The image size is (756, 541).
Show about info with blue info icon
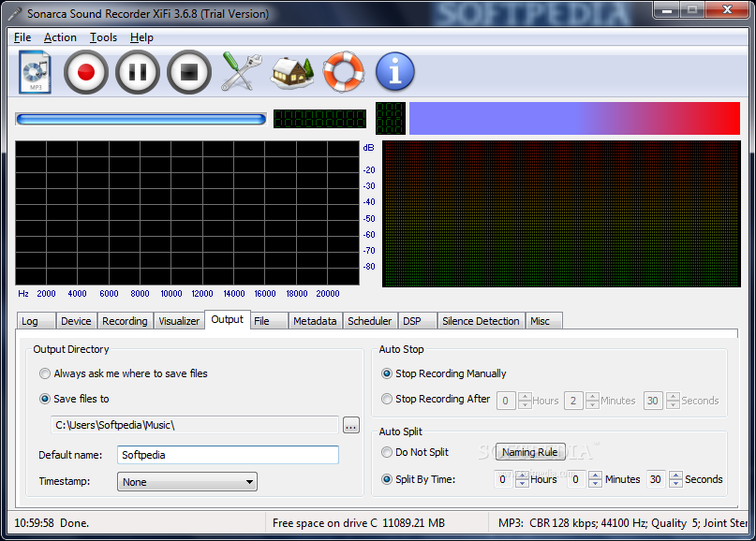pos(395,72)
